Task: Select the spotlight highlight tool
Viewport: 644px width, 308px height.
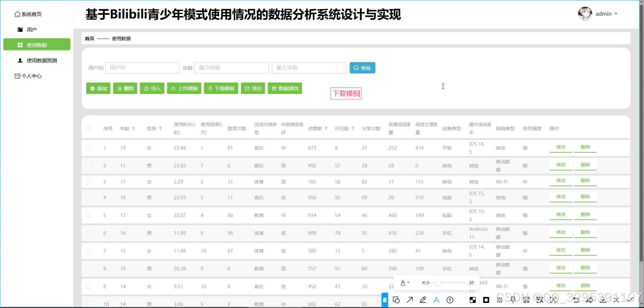Action: point(486,300)
